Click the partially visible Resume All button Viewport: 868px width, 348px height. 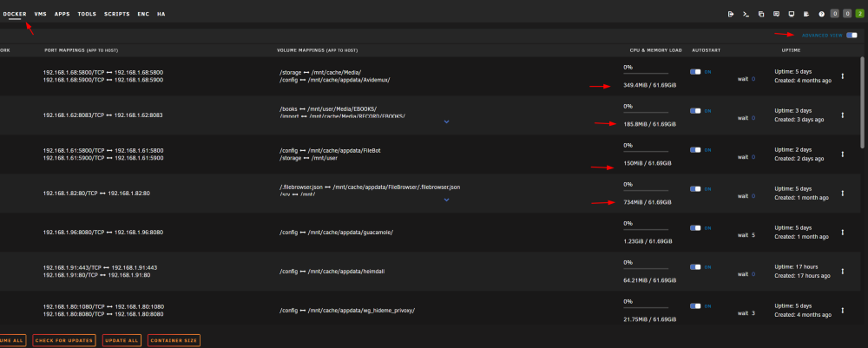(13, 340)
